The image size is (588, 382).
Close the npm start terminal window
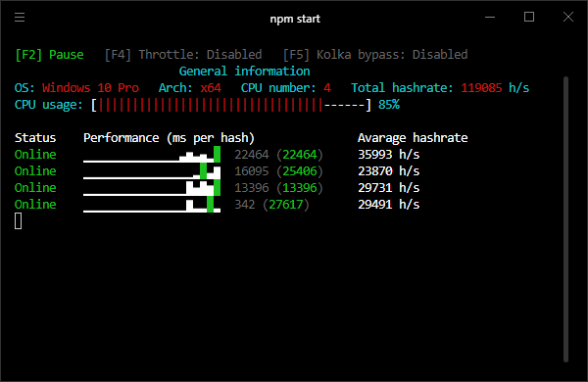tap(568, 17)
